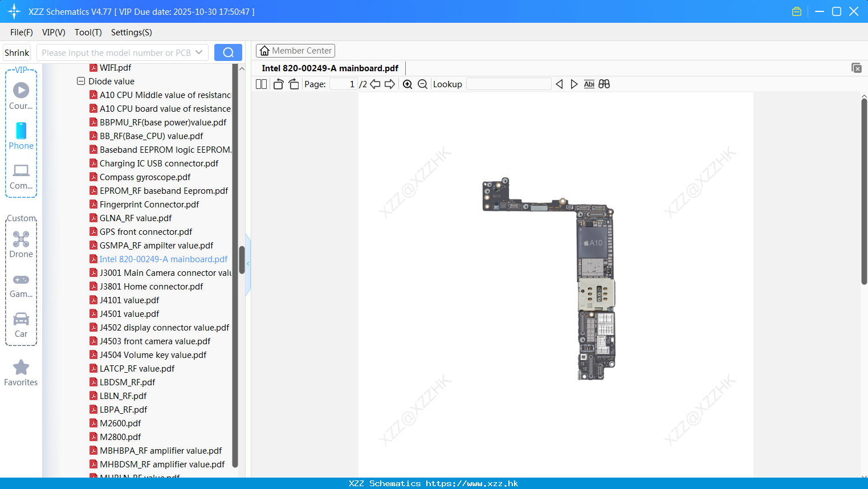Open WIFI.pdf
The height and width of the screenshot is (489, 868).
[115, 68]
